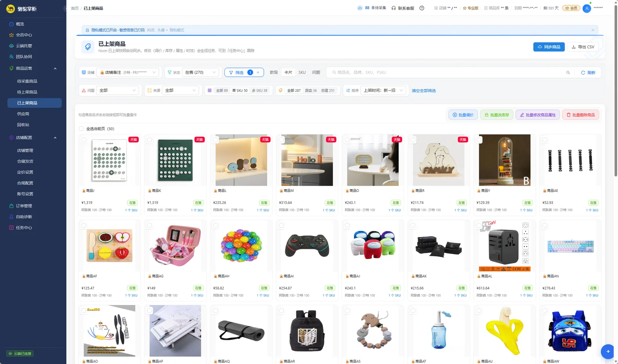Select the 跟卖 36 filter tab

click(x=311, y=90)
